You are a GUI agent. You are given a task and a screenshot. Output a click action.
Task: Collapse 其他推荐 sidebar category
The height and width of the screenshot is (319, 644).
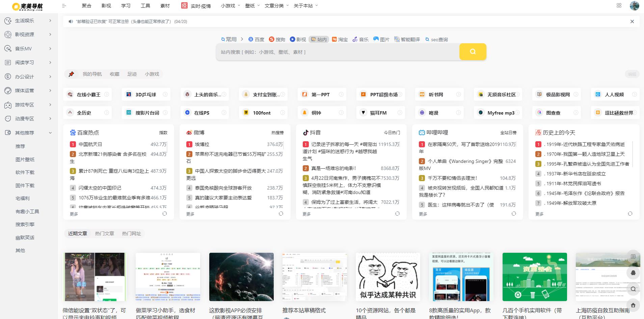pyautogui.click(x=29, y=133)
